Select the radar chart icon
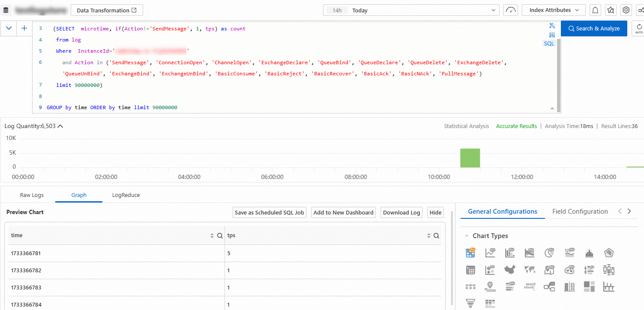The height and width of the screenshot is (310, 644). [x=609, y=253]
